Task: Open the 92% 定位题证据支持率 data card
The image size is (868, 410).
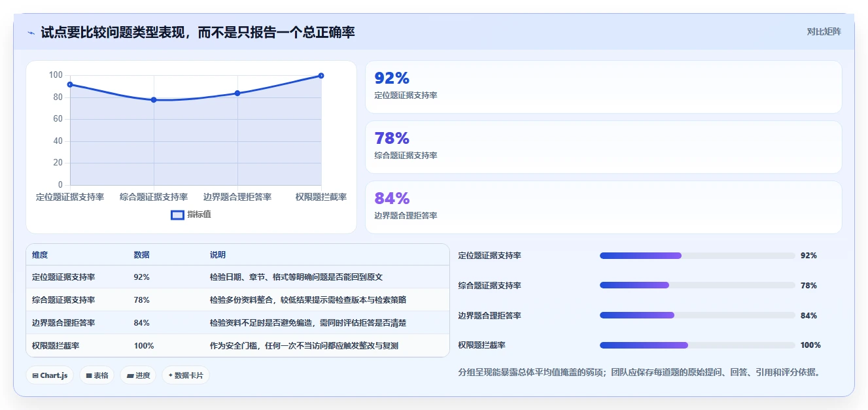Action: [x=603, y=87]
